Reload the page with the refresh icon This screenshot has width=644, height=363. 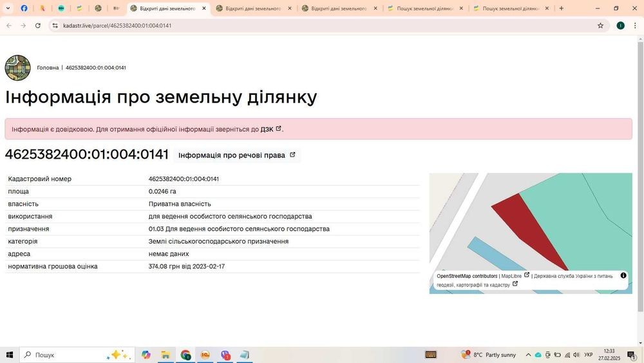pyautogui.click(x=38, y=26)
